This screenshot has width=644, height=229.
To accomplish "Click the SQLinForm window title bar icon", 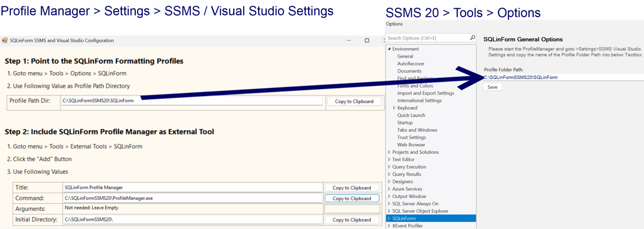I will (5, 41).
